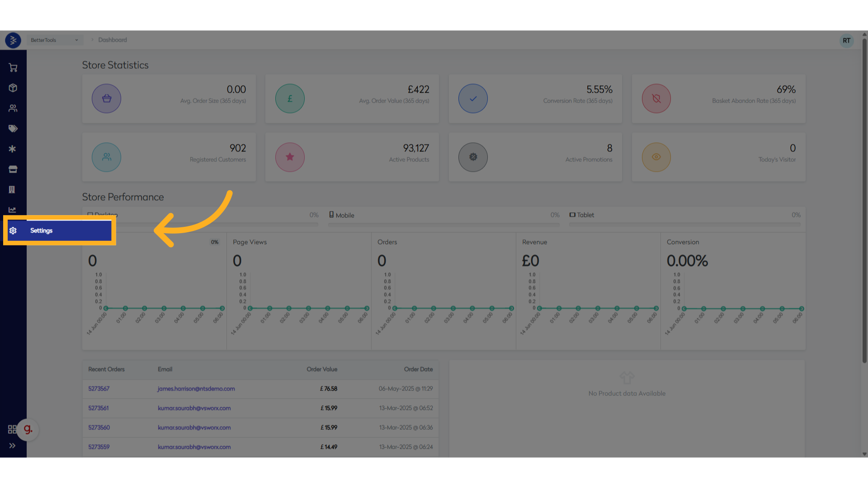The image size is (868, 488).
Task: Click the Dashboard breadcrumb
Action: 112,40
